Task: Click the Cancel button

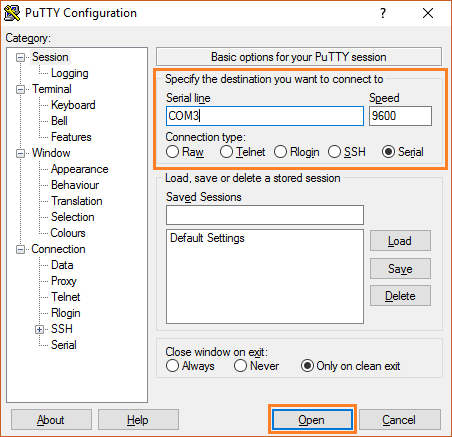Action: 400,420
